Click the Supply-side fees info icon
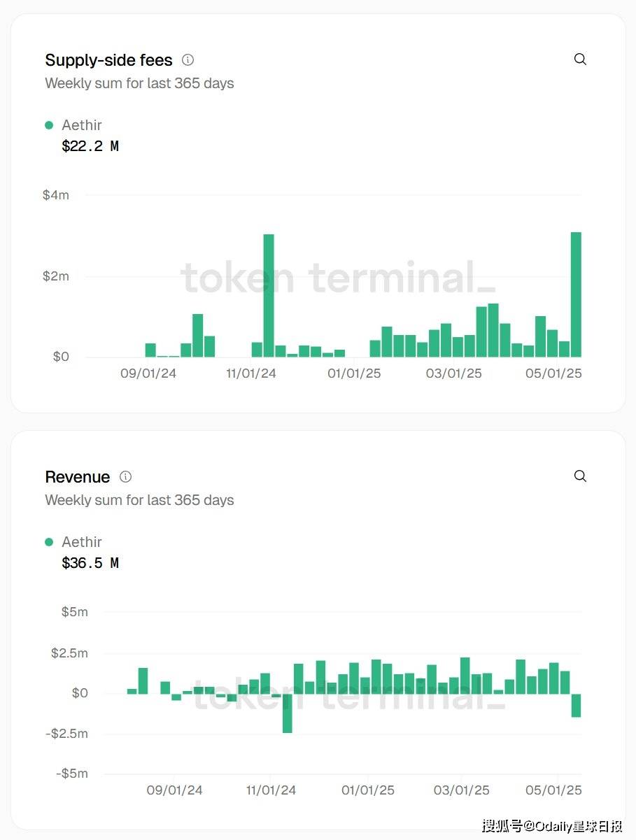Screen dimensions: 636x840 (x=188, y=60)
